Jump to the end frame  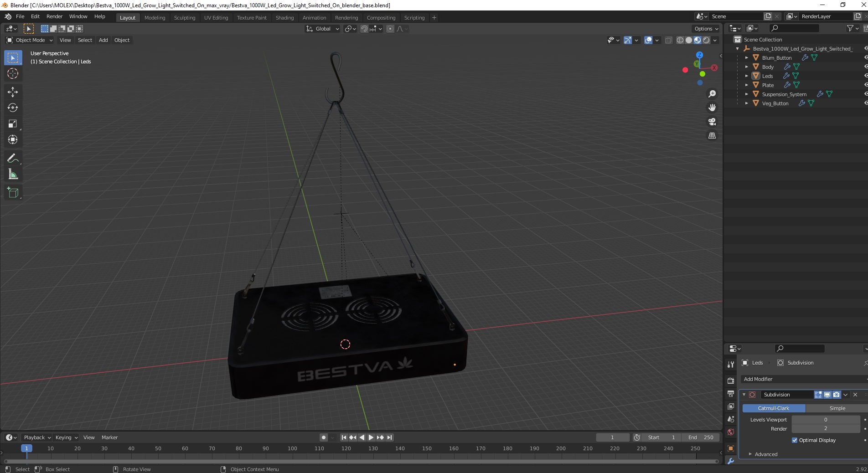pyautogui.click(x=389, y=437)
